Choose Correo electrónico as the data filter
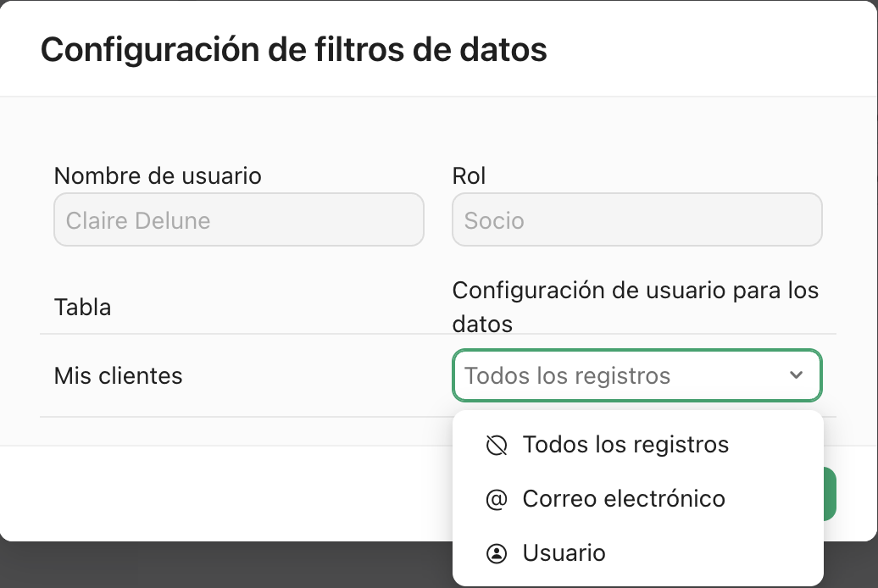This screenshot has width=878, height=588. 625,499
